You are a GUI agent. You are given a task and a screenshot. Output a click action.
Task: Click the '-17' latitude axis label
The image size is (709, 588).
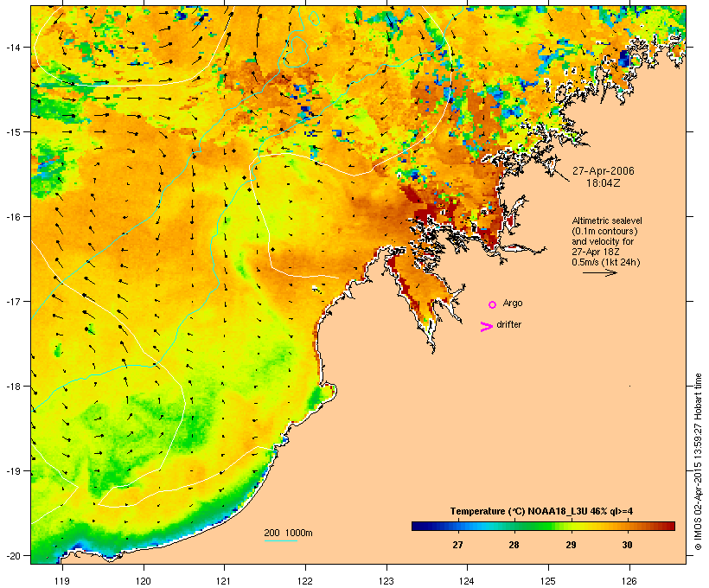coord(13,301)
